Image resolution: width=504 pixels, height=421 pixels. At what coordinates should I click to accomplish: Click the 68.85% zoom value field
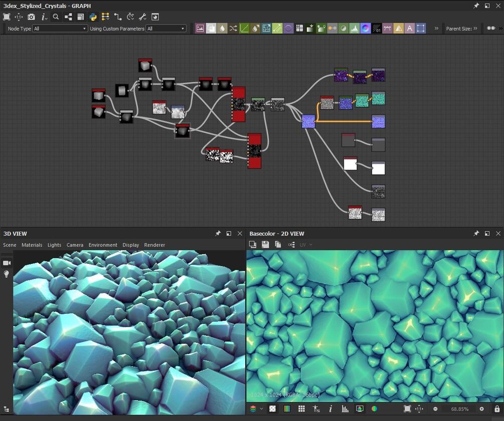460,409
